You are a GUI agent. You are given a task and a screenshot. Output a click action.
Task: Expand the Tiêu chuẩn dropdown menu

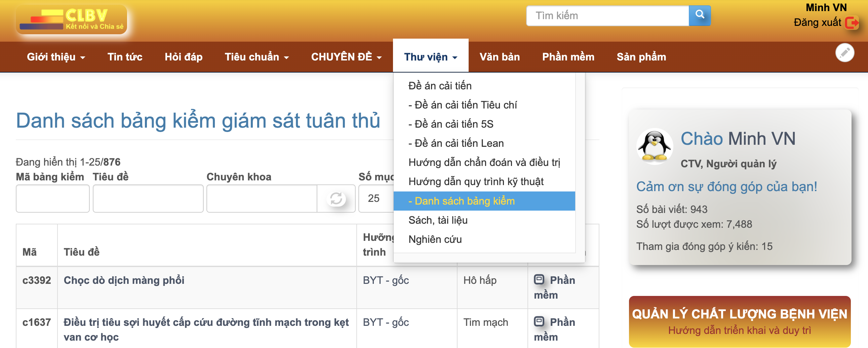coord(257,57)
